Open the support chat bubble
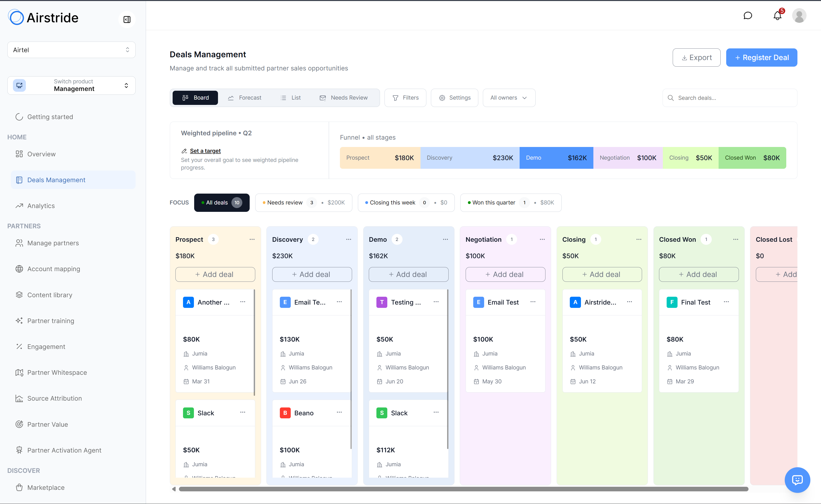 pos(797,480)
